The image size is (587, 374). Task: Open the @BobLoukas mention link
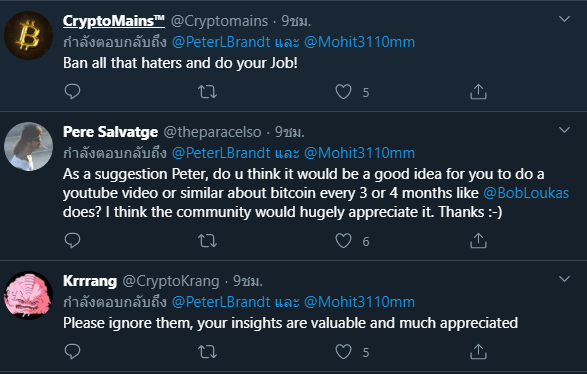coord(526,193)
